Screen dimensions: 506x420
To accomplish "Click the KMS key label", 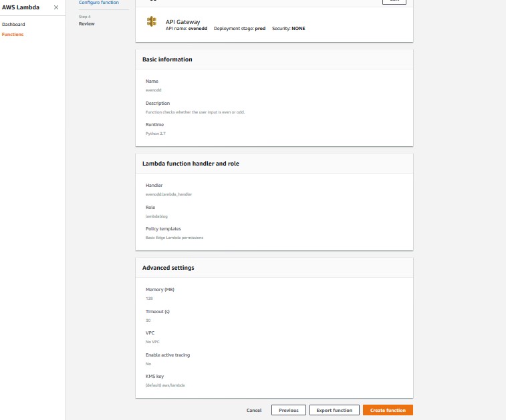I will pos(154,377).
